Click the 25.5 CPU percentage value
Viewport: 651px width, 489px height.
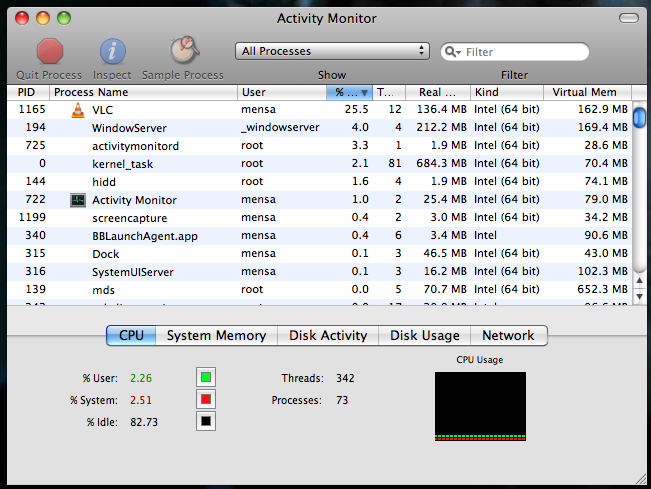(x=356, y=109)
